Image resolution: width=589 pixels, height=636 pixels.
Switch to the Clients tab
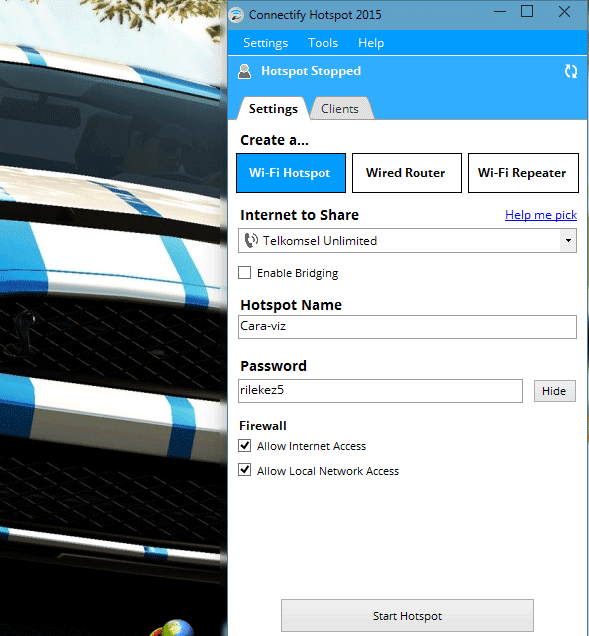pos(340,109)
